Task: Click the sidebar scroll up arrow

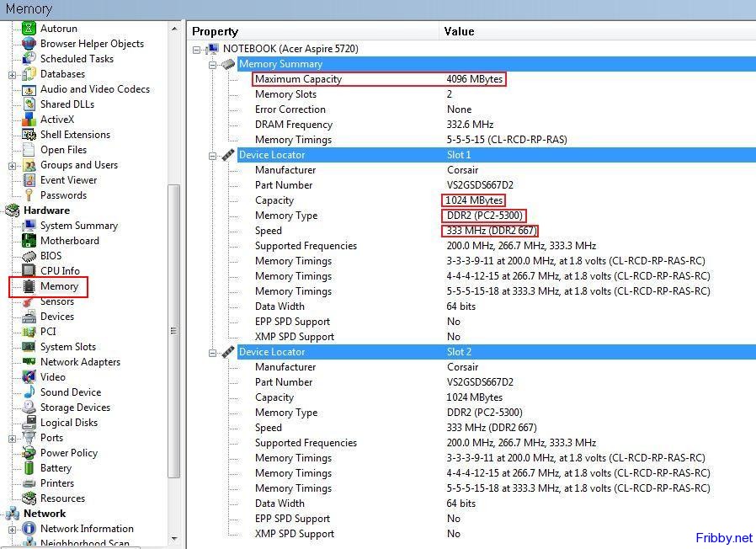Action: pyautogui.click(x=174, y=29)
